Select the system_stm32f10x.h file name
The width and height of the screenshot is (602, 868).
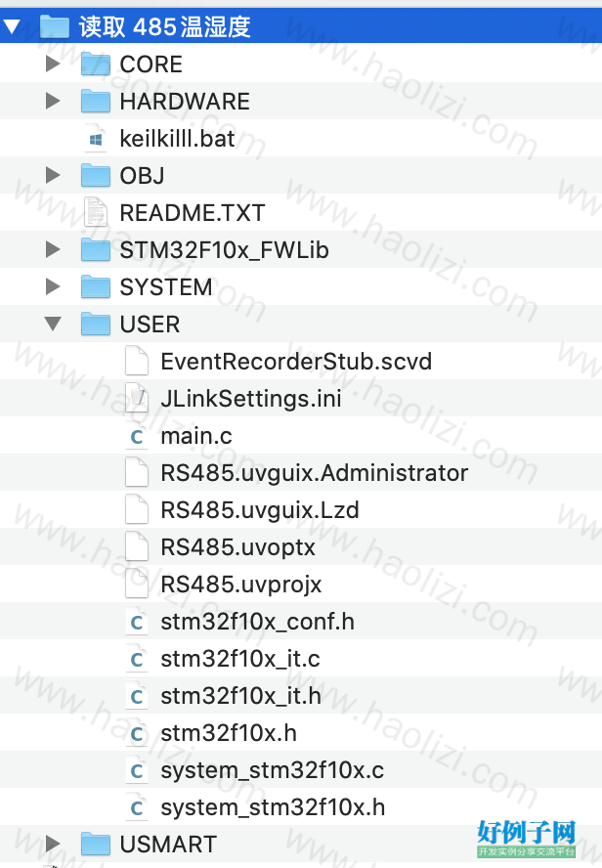click(x=274, y=807)
